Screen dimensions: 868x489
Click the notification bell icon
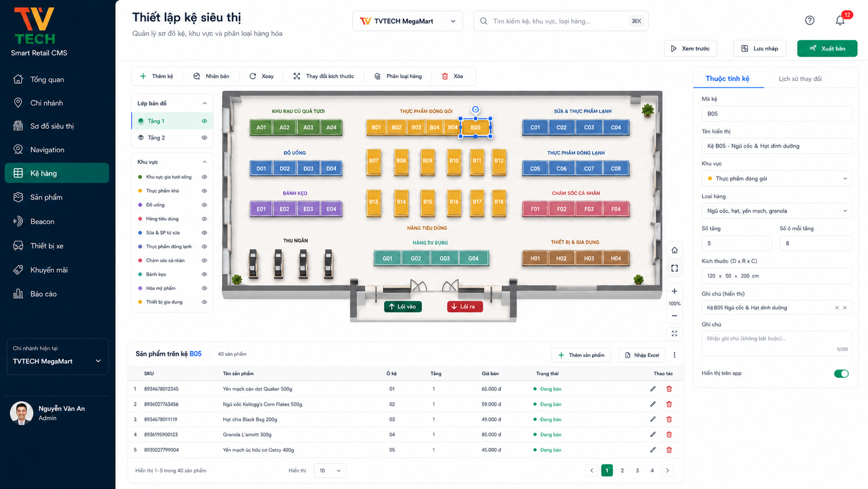point(840,20)
